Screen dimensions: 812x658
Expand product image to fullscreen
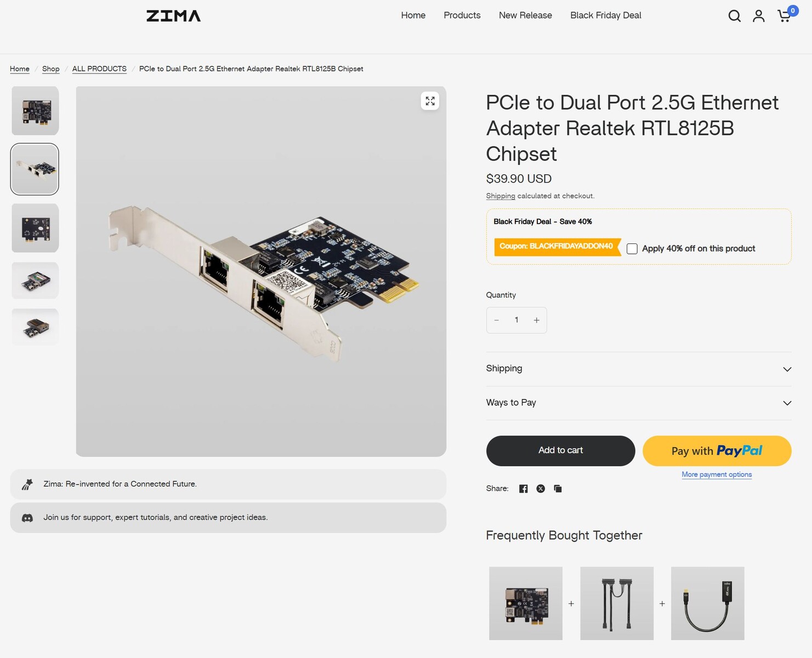click(x=430, y=101)
